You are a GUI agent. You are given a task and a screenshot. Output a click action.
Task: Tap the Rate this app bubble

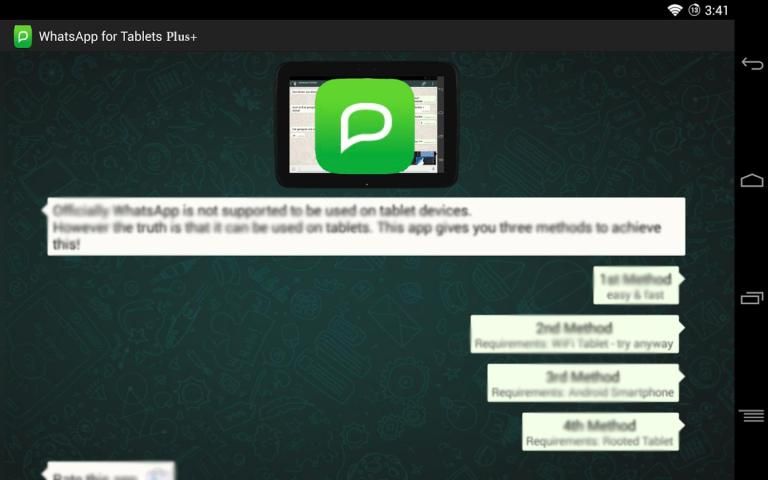coord(110,471)
